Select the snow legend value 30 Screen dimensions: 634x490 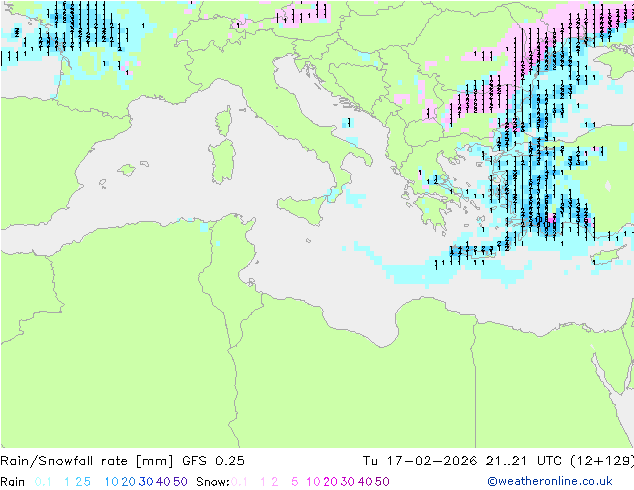tap(347, 482)
